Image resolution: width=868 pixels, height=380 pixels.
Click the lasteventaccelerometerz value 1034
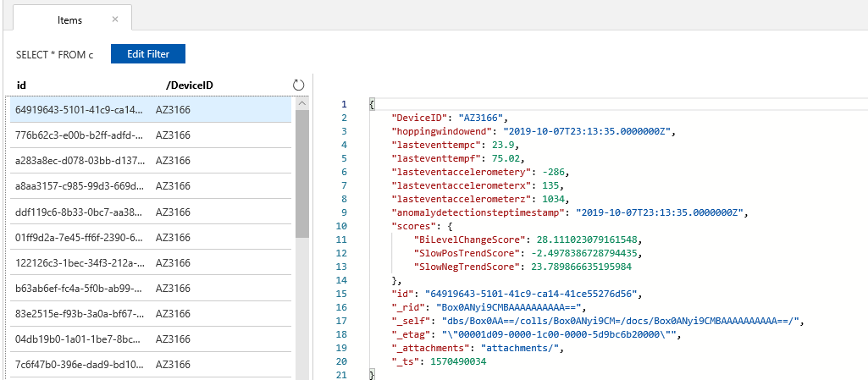(x=553, y=199)
